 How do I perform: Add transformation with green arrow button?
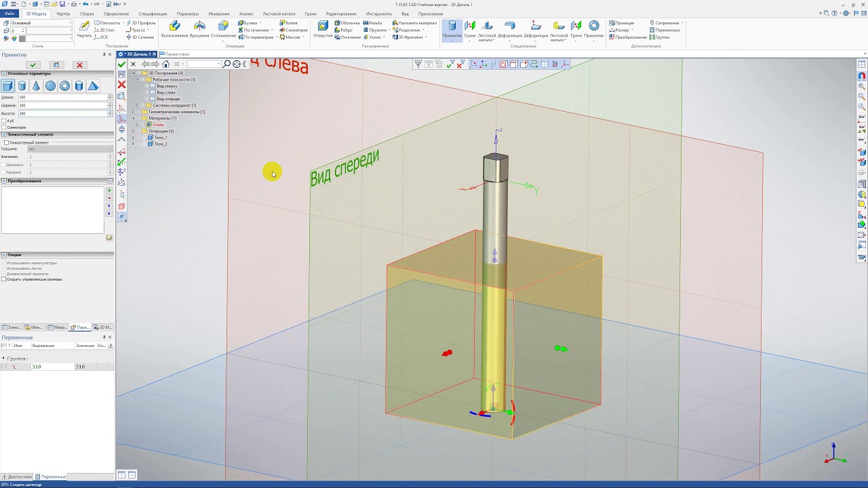pos(109,190)
